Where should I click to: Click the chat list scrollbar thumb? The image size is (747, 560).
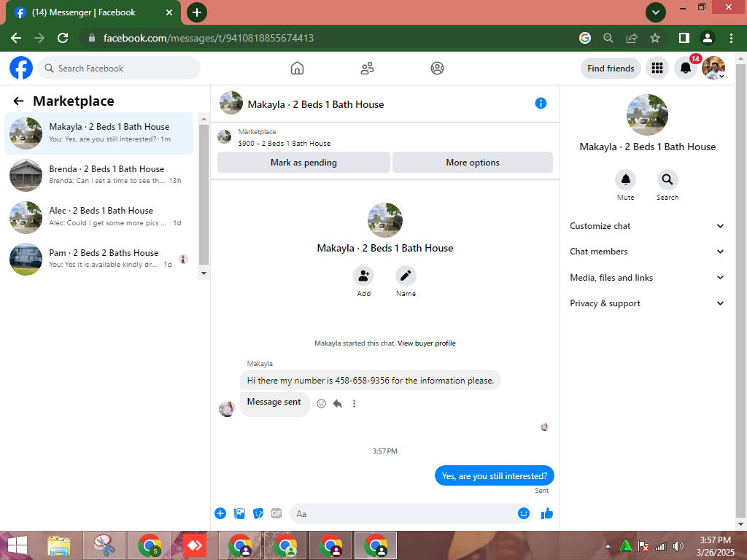(x=204, y=194)
